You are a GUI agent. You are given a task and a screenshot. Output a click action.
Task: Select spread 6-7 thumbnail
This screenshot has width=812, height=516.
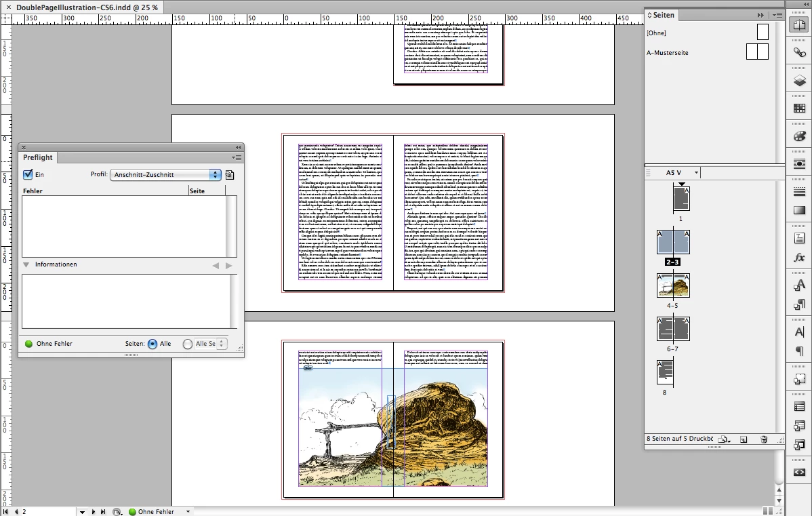tap(673, 329)
